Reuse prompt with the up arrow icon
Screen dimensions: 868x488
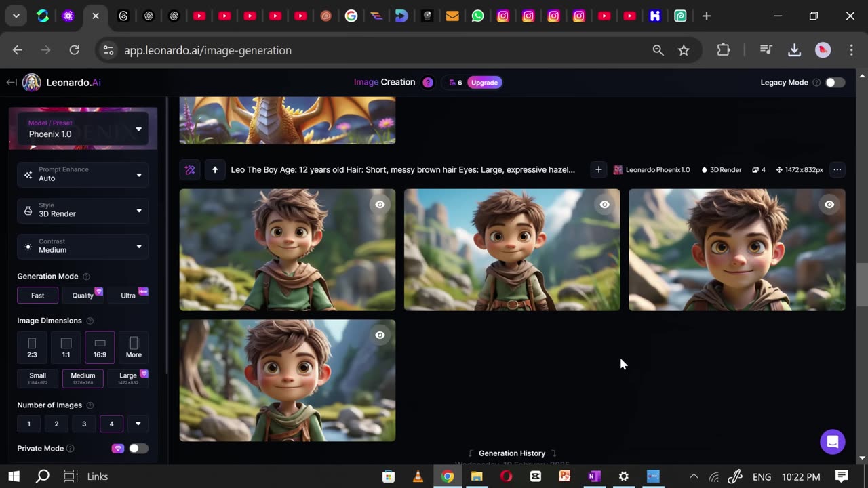(x=215, y=170)
